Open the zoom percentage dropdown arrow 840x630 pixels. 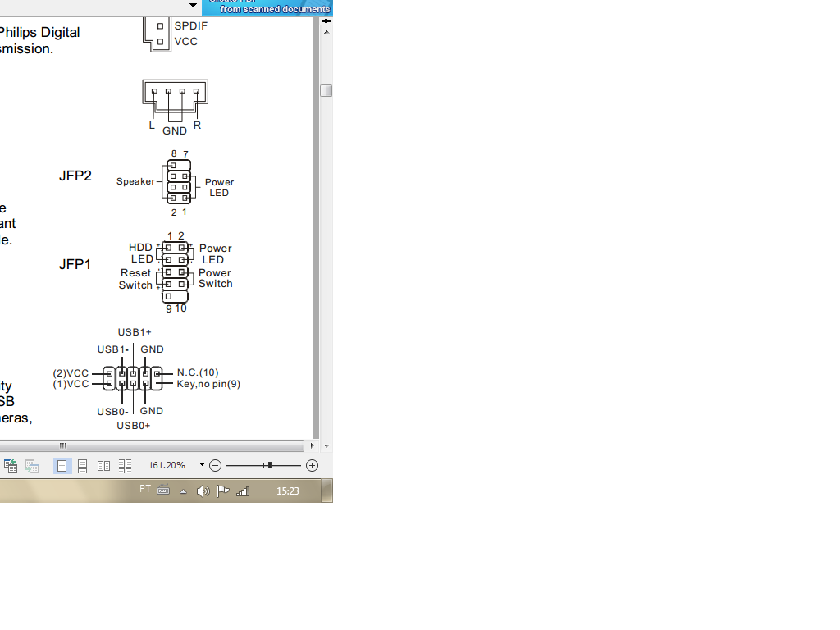coord(202,465)
